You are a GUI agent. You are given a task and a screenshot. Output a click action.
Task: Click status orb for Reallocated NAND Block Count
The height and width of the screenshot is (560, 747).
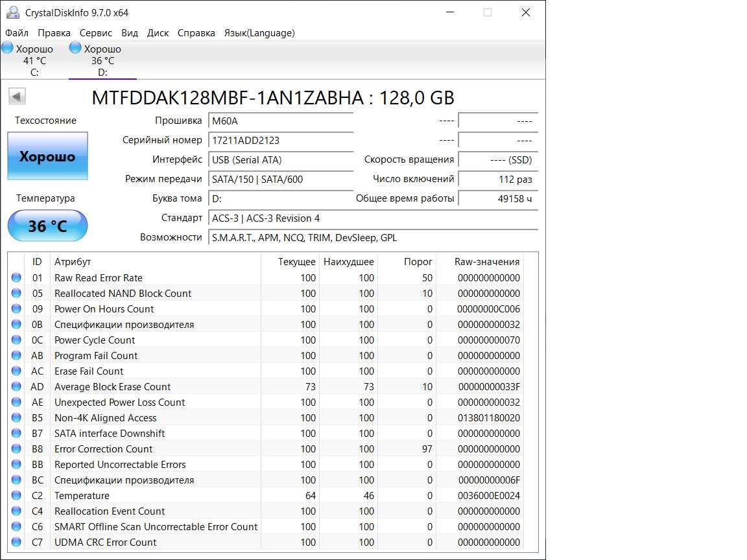[x=16, y=294]
